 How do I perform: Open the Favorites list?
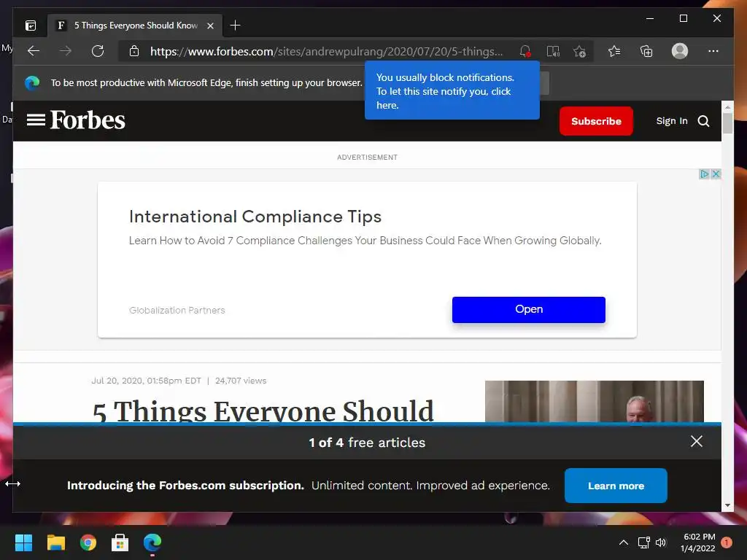tap(614, 51)
